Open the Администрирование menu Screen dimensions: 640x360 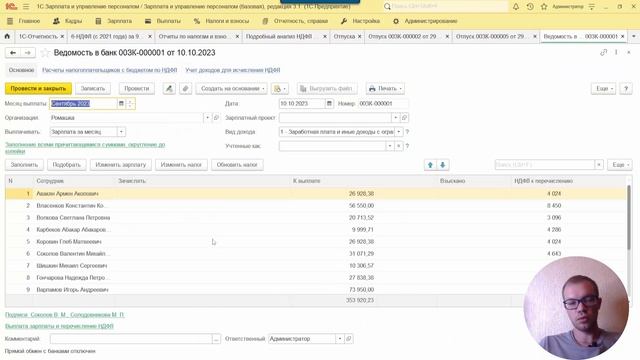pyautogui.click(x=425, y=21)
